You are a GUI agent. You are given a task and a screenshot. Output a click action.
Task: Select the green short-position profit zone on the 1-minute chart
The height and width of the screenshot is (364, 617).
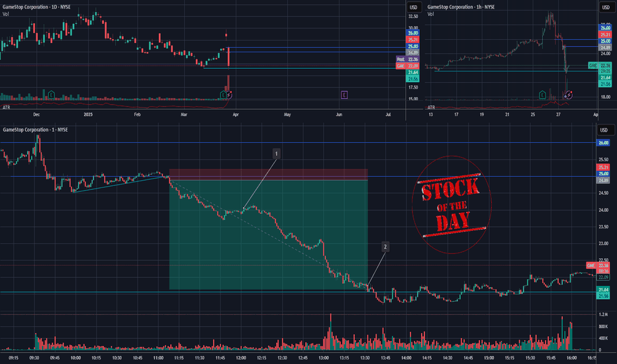coord(268,234)
